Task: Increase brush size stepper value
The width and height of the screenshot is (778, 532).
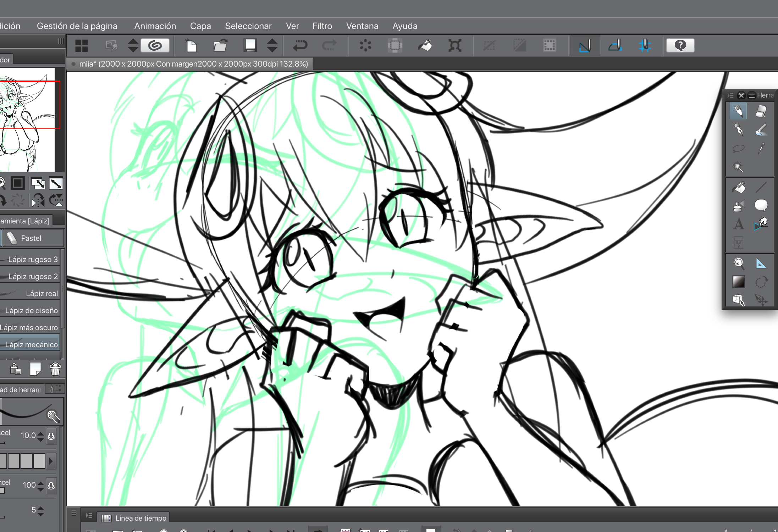Action: (x=41, y=433)
